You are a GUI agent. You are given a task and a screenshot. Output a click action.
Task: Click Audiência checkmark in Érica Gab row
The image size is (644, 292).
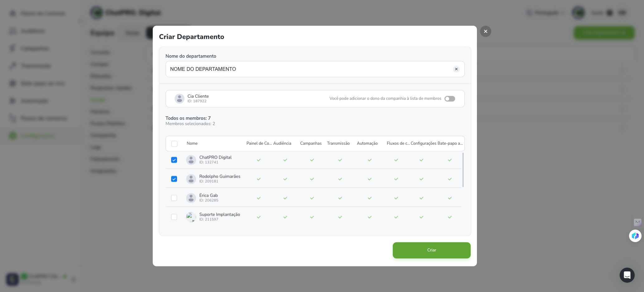click(285, 198)
